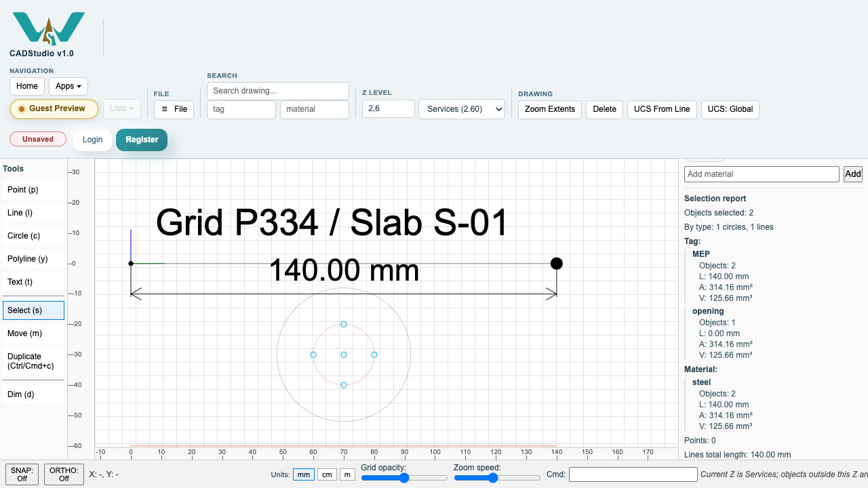This screenshot has width=868, height=488.
Task: Click the tag filter field
Action: coord(241,109)
